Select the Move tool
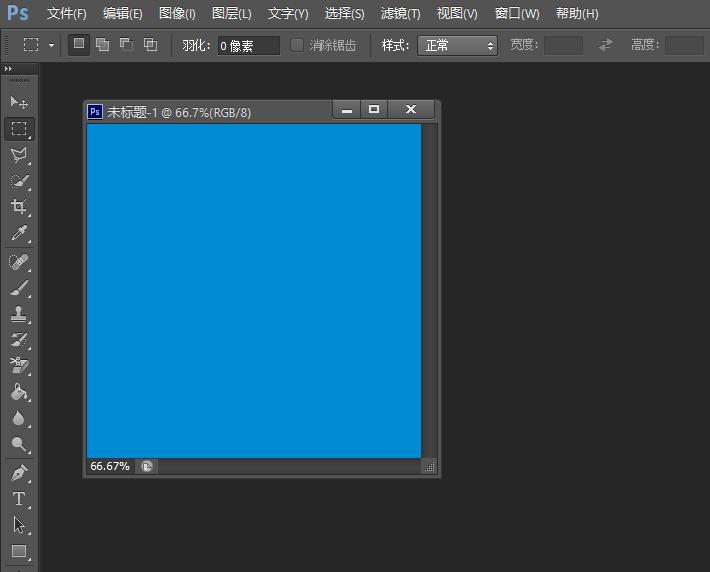The height and width of the screenshot is (572, 710). [x=19, y=102]
